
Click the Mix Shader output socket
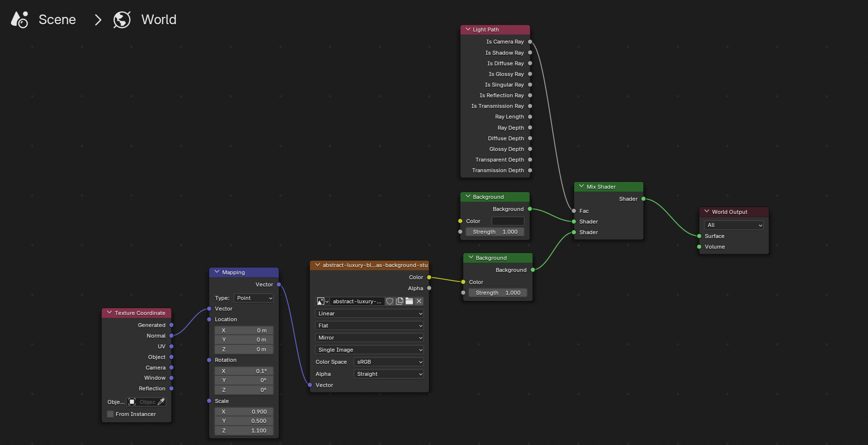[643, 199]
